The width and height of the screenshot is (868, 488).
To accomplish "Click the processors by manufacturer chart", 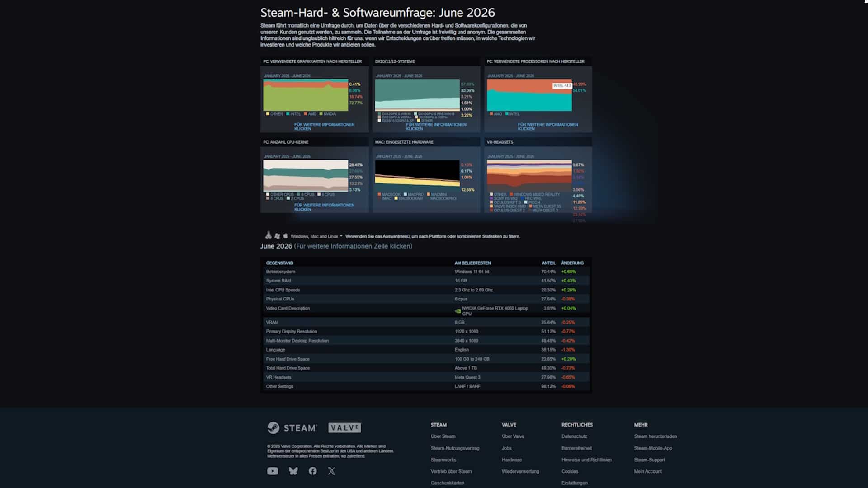I will pyautogui.click(x=529, y=95).
